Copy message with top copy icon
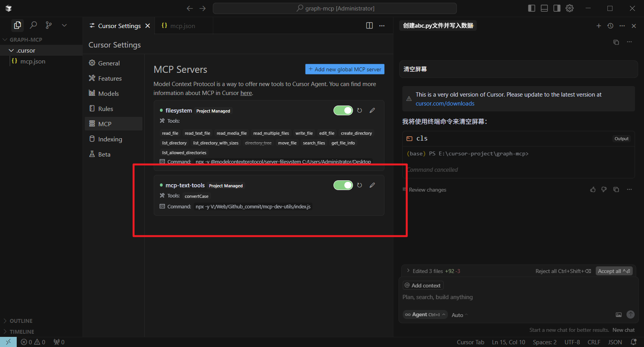 [x=616, y=42]
